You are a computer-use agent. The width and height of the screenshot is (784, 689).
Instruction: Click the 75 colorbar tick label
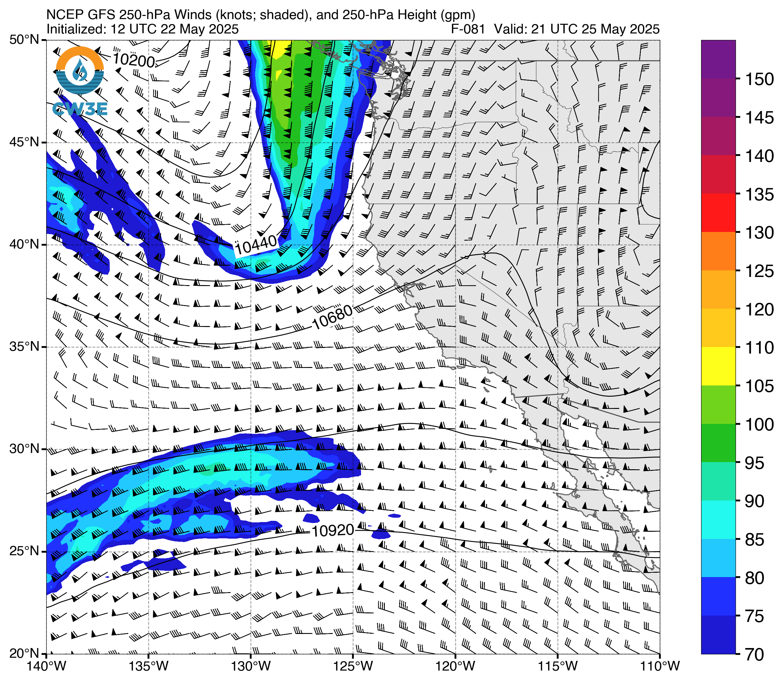pyautogui.click(x=755, y=616)
